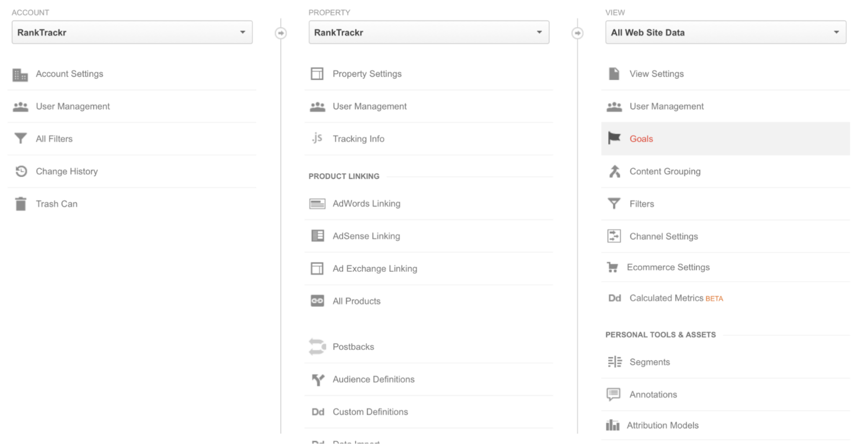Open User Management in the View column

click(x=725, y=107)
